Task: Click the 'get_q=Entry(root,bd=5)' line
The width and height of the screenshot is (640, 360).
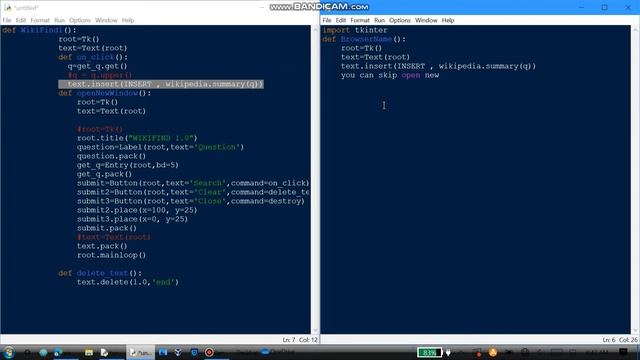Action: tap(128, 165)
